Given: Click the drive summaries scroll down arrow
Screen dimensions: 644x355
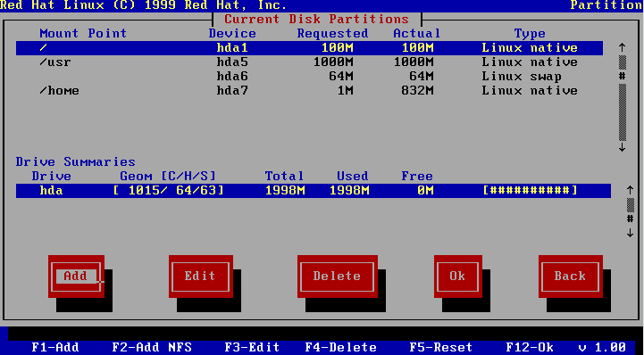Looking at the screenshot, I should [x=630, y=234].
